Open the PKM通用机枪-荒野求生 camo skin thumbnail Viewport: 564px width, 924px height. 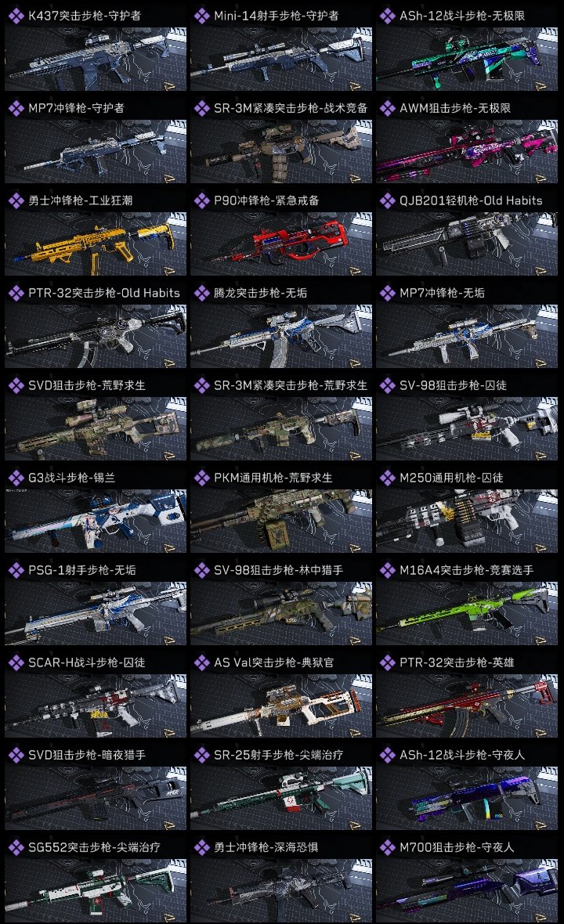click(x=281, y=521)
